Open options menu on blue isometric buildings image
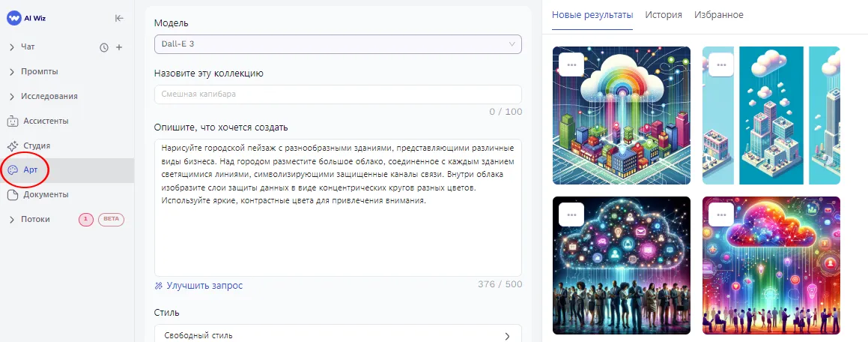Viewport: 868px width, 342px height. (x=721, y=64)
